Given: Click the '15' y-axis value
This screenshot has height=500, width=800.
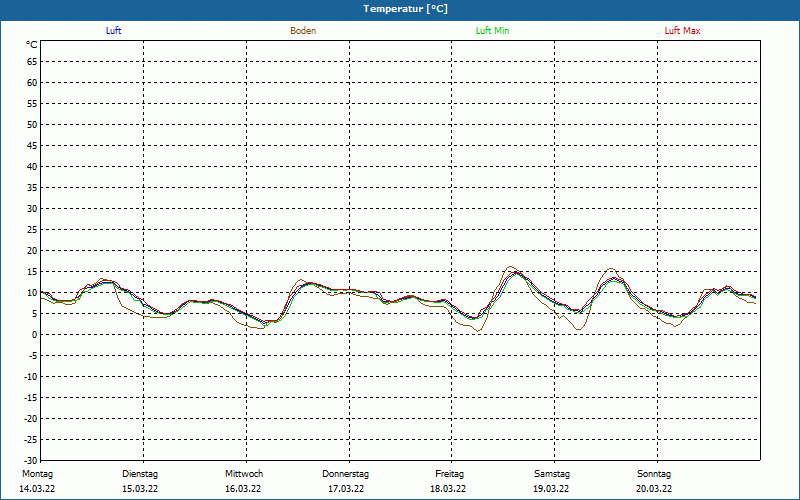Looking at the screenshot, I should [32, 272].
